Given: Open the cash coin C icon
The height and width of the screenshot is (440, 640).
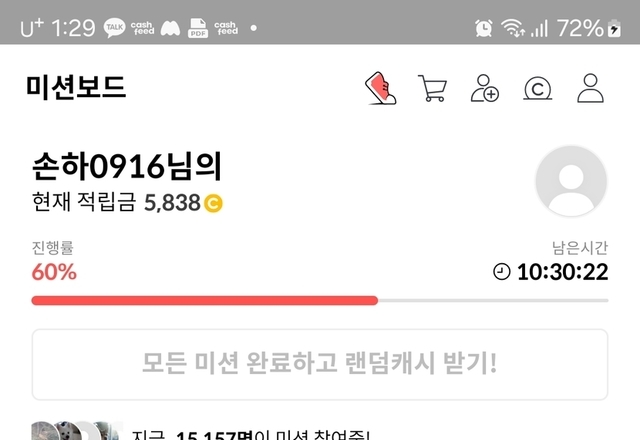Looking at the screenshot, I should (x=538, y=89).
